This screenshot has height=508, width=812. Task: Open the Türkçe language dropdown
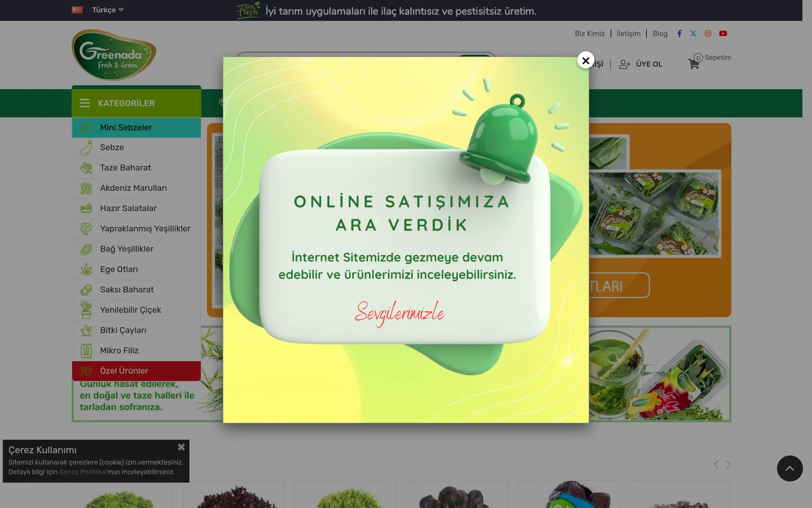click(108, 10)
